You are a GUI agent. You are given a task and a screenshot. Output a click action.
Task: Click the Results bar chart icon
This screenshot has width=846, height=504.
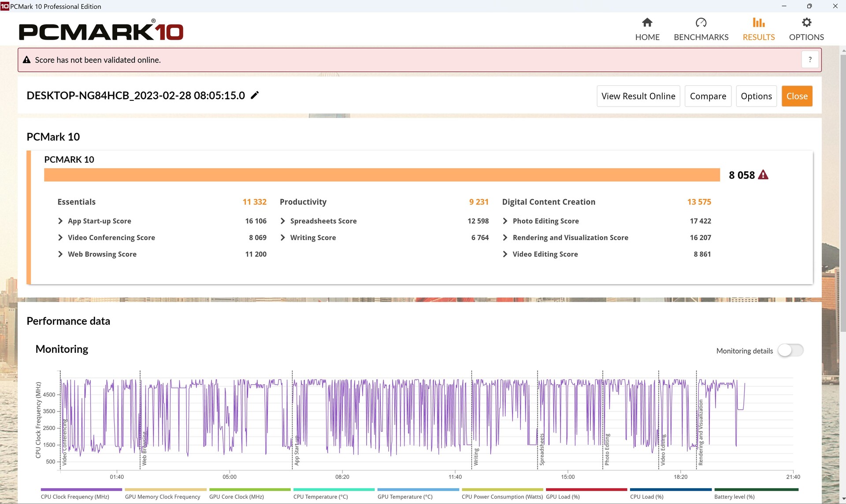pos(758,22)
